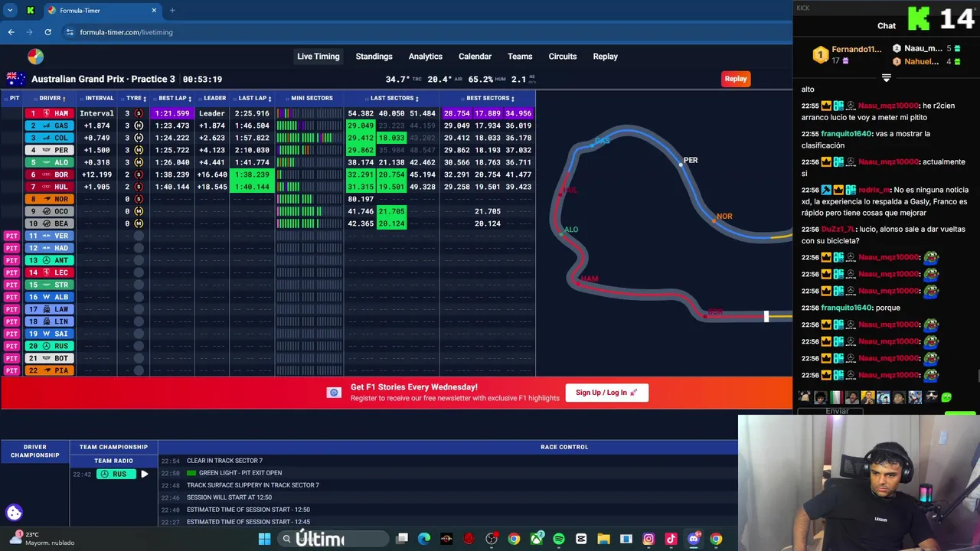The height and width of the screenshot is (551, 980).
Task: Open the Analytics menu
Action: (426, 57)
